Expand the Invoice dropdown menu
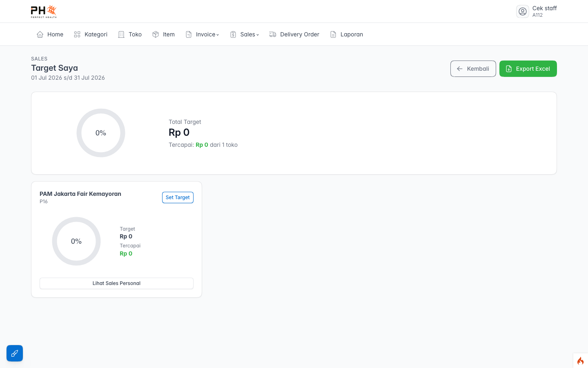 (203, 34)
